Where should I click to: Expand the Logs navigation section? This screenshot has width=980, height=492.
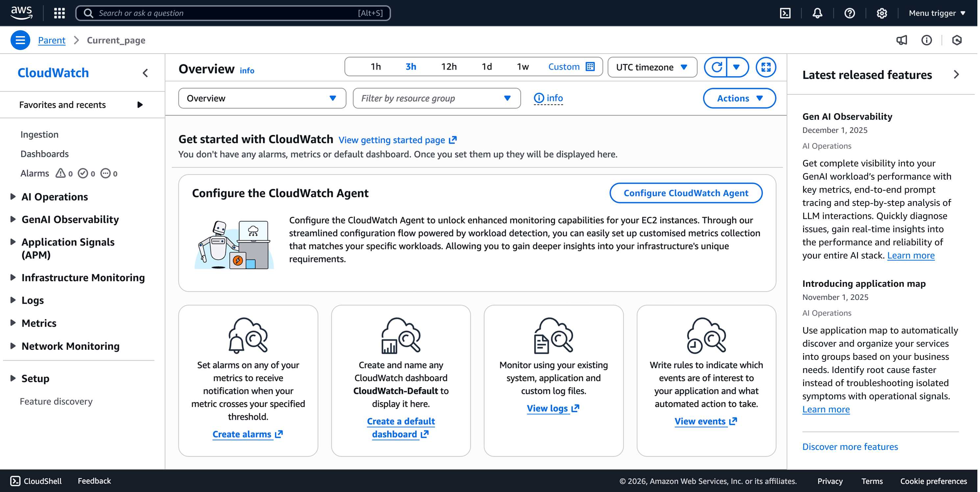point(32,300)
